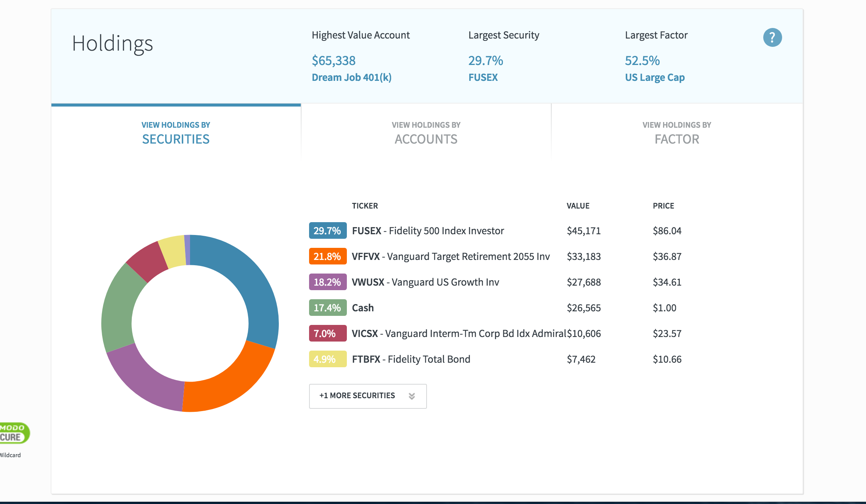This screenshot has width=866, height=504.
Task: Click the Comodo Secure badge icon
Action: [13, 433]
